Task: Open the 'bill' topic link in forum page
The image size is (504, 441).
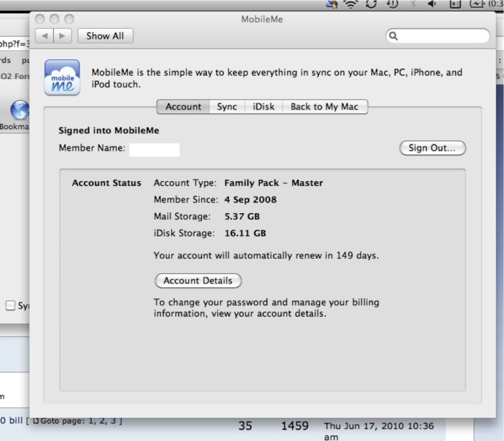Action: [11, 420]
